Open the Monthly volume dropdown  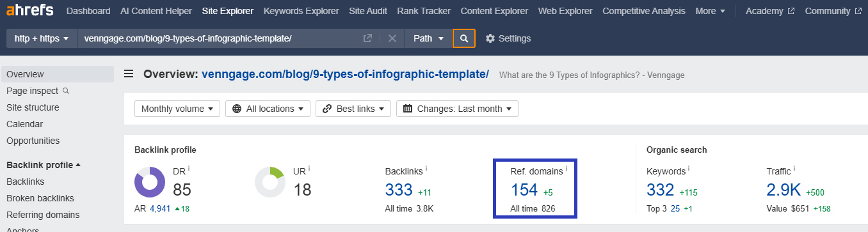pos(177,109)
